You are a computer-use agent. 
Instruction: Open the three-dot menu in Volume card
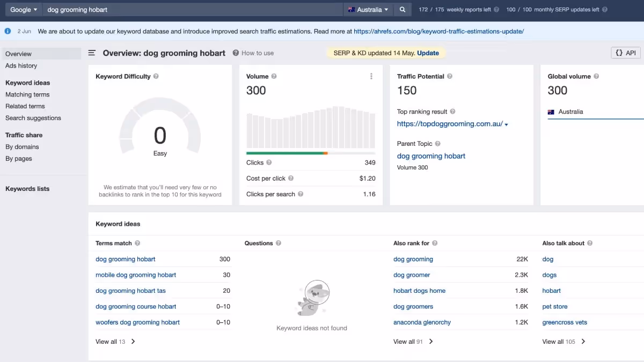tap(371, 76)
